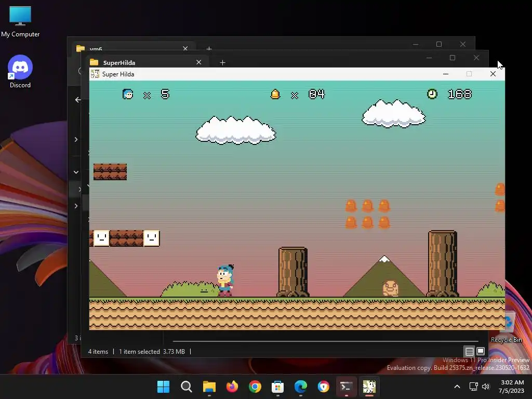The image size is (532, 399).
Task: Open network status tray icon
Action: 473,387
